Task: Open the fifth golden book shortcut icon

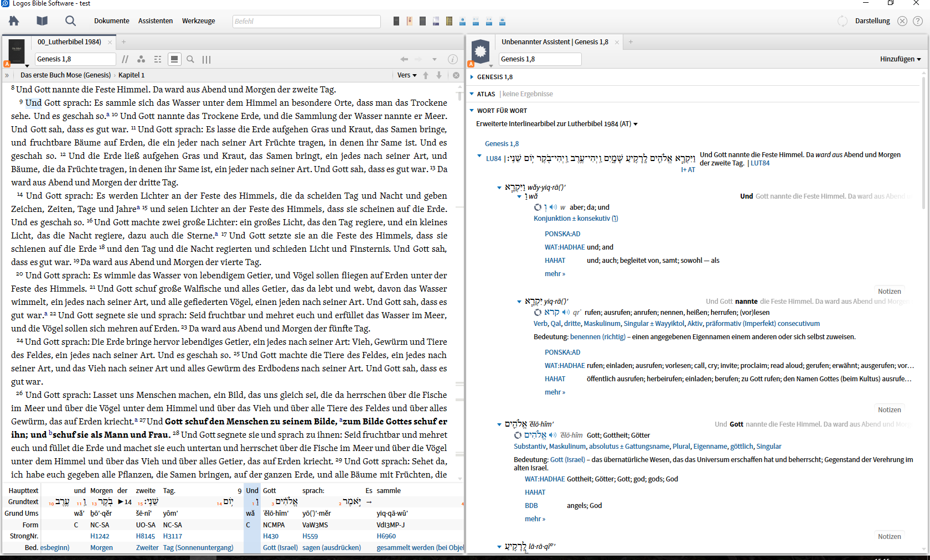Action: [x=449, y=21]
